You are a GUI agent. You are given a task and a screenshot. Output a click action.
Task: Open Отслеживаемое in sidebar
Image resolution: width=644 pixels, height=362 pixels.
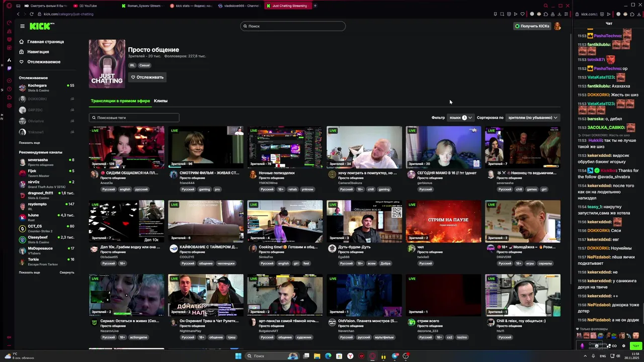[x=39, y=62]
